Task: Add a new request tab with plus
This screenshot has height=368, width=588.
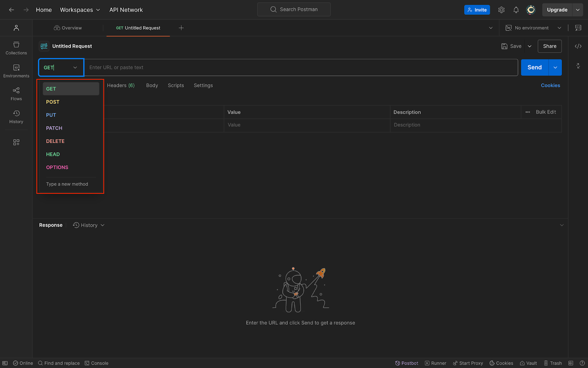Action: [x=181, y=28]
